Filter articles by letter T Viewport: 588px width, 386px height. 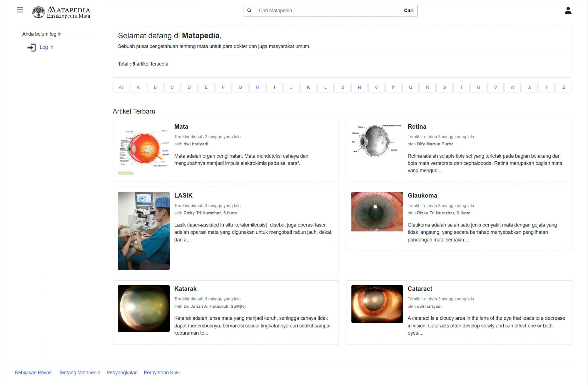click(x=462, y=88)
